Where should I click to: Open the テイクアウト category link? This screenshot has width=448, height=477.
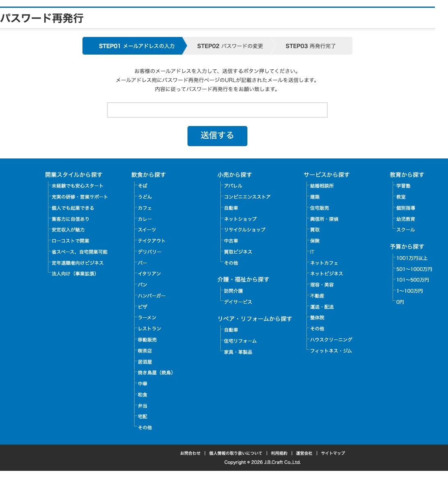152,241
